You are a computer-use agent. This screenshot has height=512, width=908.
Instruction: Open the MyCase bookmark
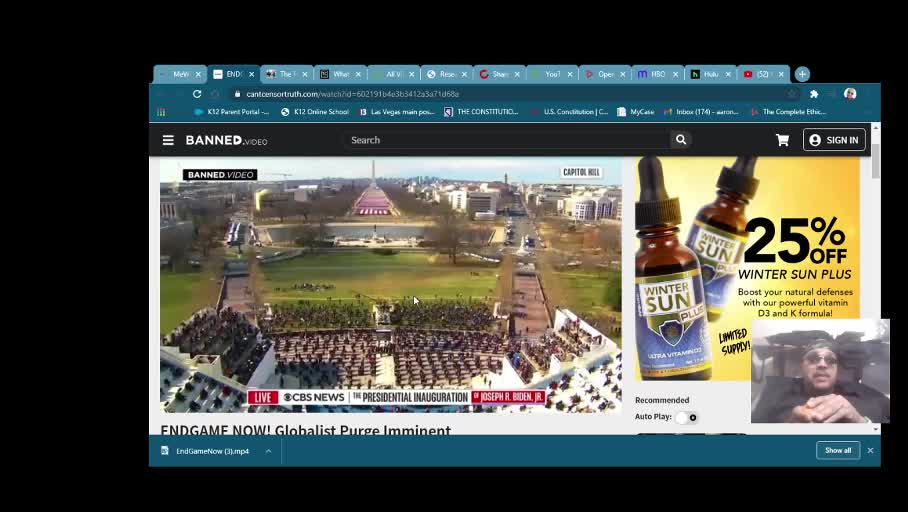[x=635, y=112]
